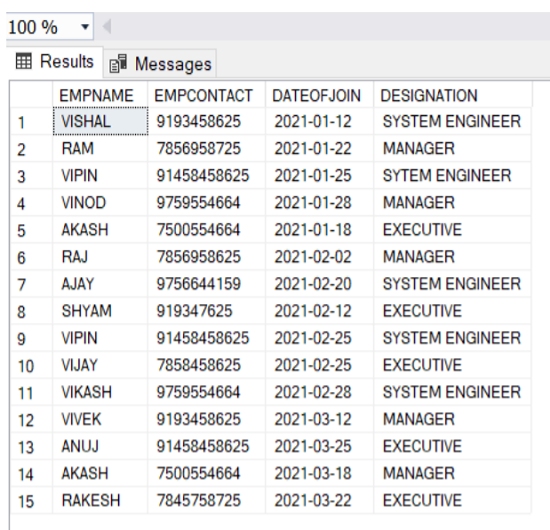The width and height of the screenshot is (550, 530).
Task: Click date 2021-01-28 cell
Action: 320,203
